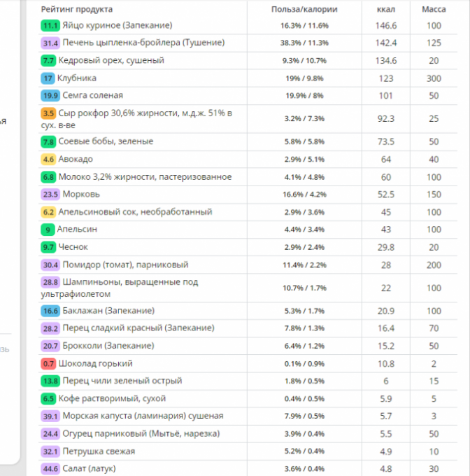Click the purple 39.1 badge for Морская капуста

pyautogui.click(x=50, y=416)
